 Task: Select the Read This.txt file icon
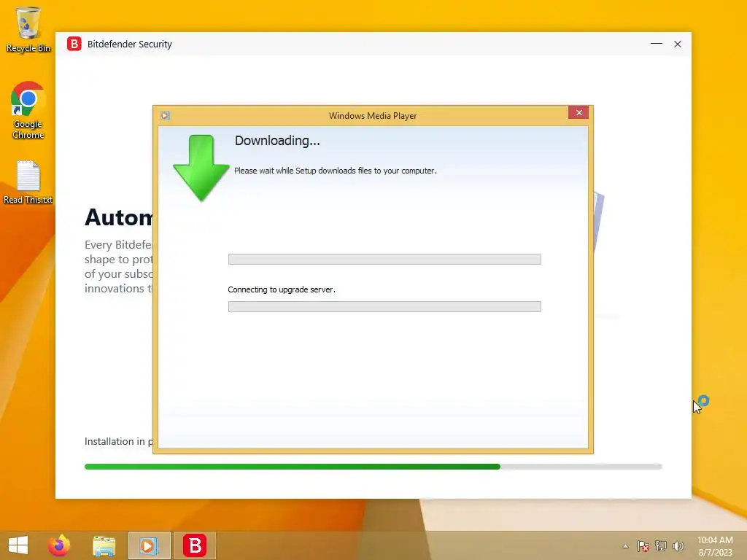point(28,182)
